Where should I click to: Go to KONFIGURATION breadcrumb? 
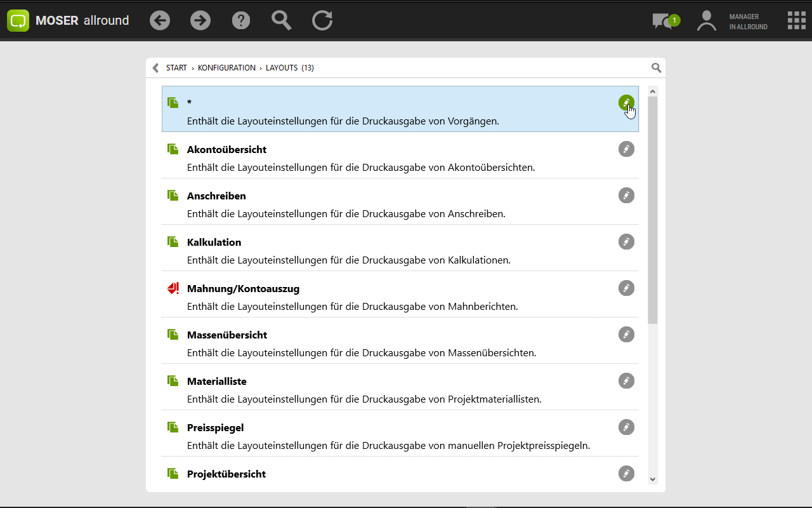[x=226, y=68]
